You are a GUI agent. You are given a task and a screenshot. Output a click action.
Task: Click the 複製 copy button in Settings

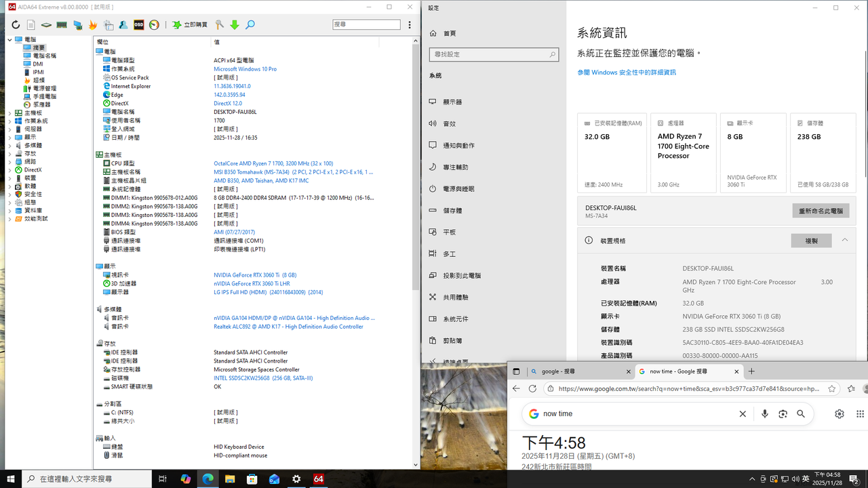point(811,241)
